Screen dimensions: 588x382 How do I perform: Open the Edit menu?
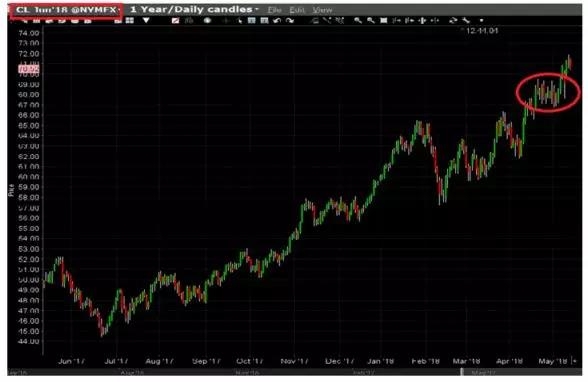(297, 10)
